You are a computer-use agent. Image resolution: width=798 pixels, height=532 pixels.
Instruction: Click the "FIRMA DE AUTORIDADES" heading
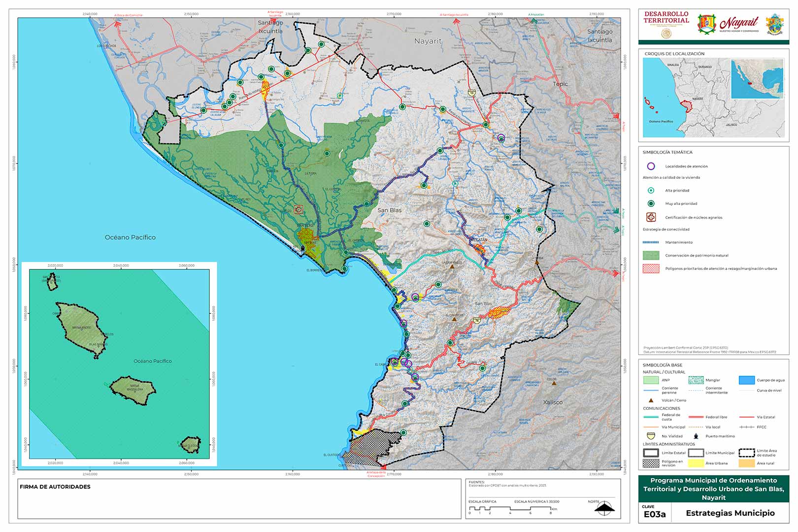55,487
